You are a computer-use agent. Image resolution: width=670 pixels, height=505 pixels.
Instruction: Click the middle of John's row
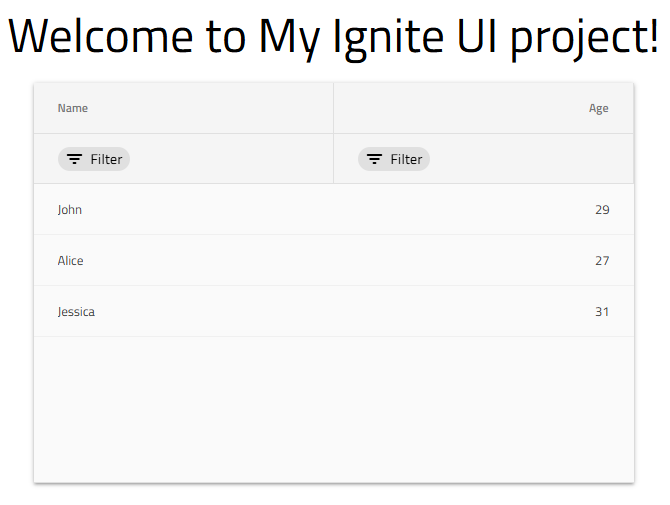coord(334,210)
